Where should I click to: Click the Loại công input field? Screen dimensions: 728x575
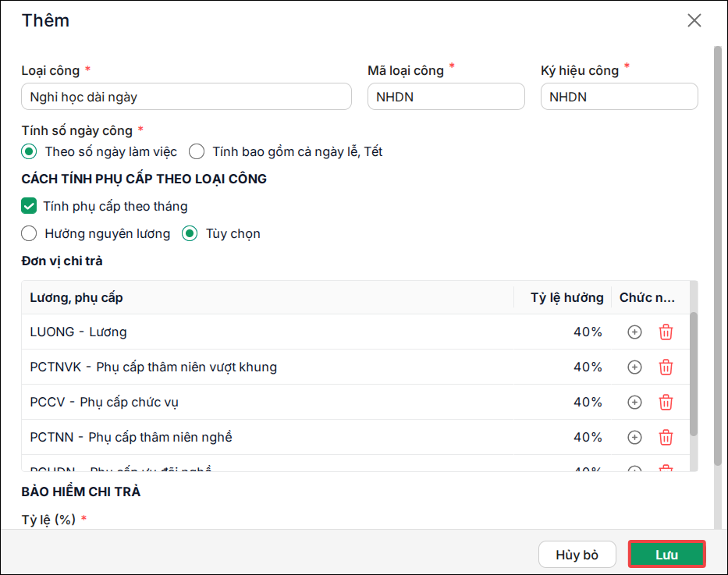click(x=186, y=97)
